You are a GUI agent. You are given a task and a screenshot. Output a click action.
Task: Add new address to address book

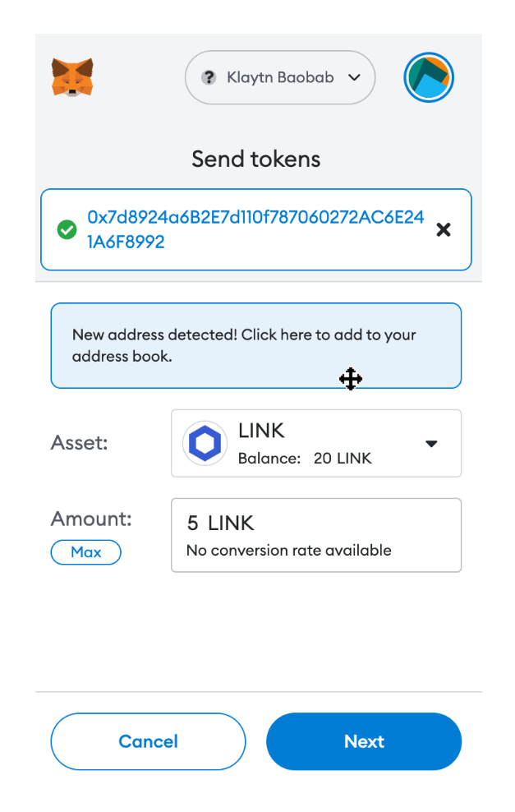[x=255, y=345]
